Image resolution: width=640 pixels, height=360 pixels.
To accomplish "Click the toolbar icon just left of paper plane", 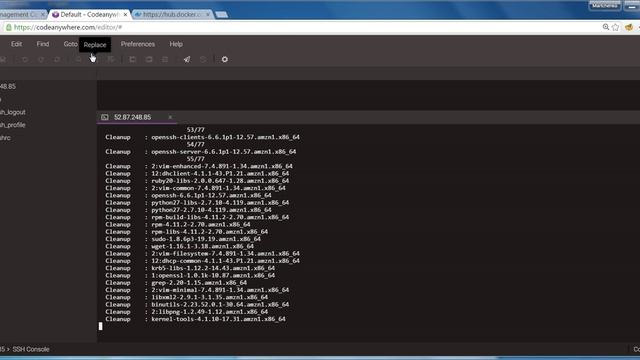I will tap(165, 60).
